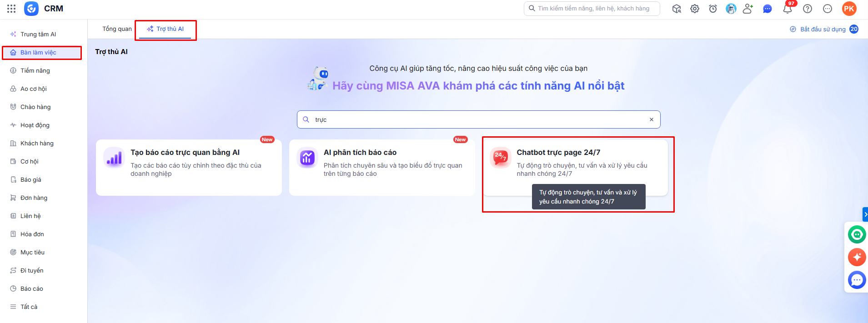Click the 20 badge next to Bắt đầu sử dụng
This screenshot has width=868, height=323.
pyautogui.click(x=854, y=29)
